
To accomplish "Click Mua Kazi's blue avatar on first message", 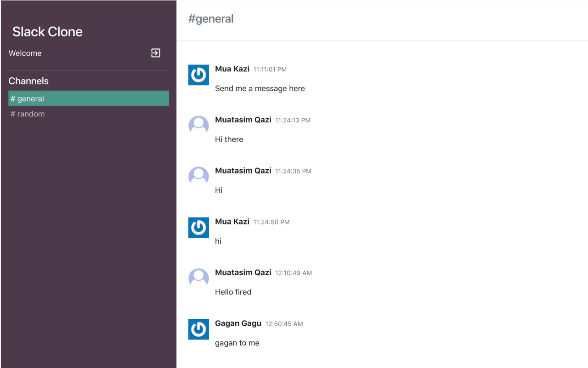I will tap(198, 75).
